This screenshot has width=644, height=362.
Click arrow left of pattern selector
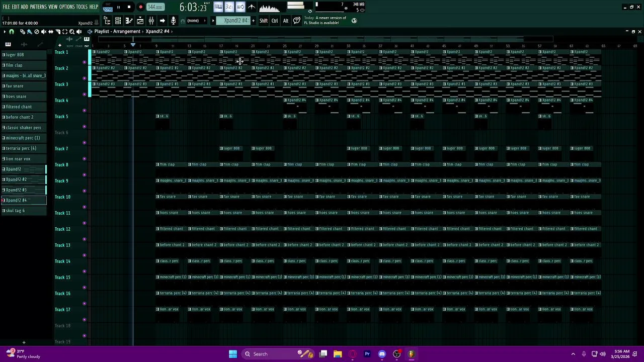click(x=213, y=21)
